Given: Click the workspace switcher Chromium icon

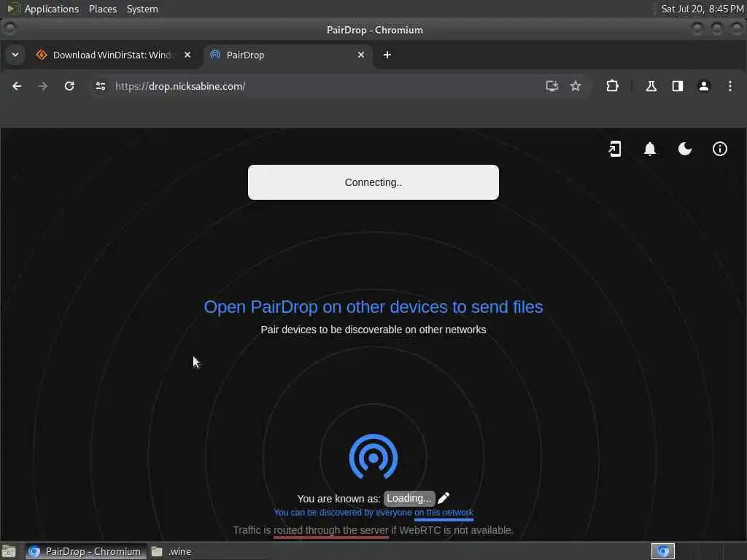Looking at the screenshot, I should pos(663,551).
